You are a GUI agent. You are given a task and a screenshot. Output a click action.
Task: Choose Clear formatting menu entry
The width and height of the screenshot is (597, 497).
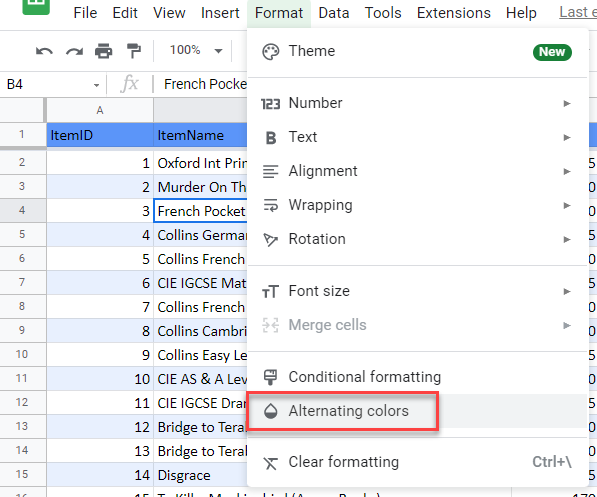(417, 462)
